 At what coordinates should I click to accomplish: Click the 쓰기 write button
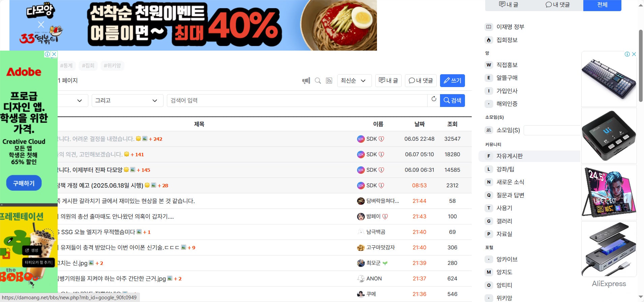452,81
